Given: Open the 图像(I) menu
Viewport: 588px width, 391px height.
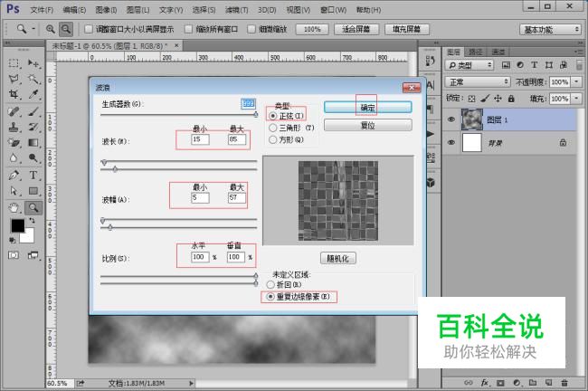Looking at the screenshot, I should 106,10.
